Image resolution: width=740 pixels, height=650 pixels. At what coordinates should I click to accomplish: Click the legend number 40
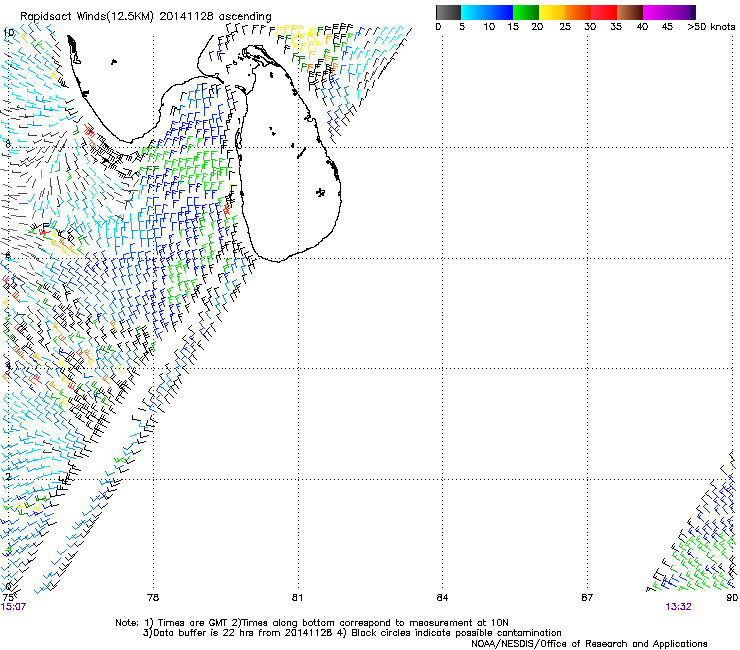click(x=642, y=26)
